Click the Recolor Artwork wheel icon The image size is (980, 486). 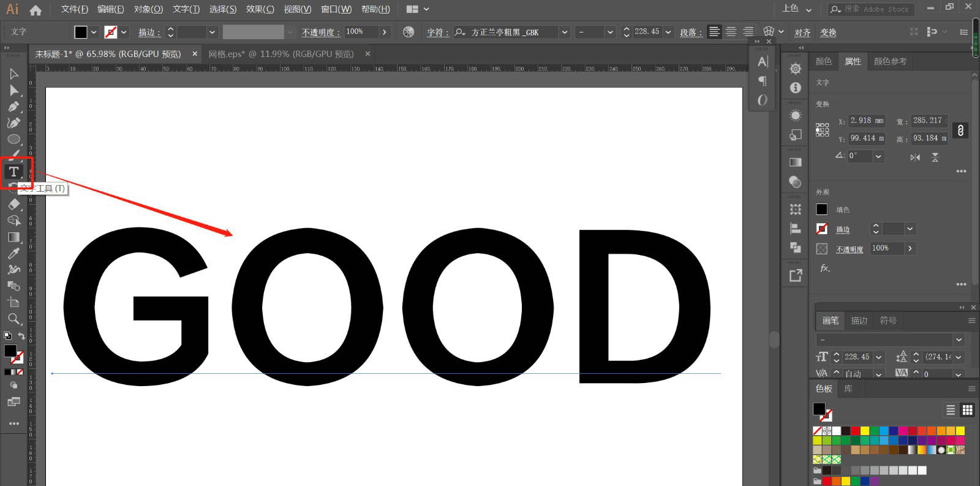(409, 32)
